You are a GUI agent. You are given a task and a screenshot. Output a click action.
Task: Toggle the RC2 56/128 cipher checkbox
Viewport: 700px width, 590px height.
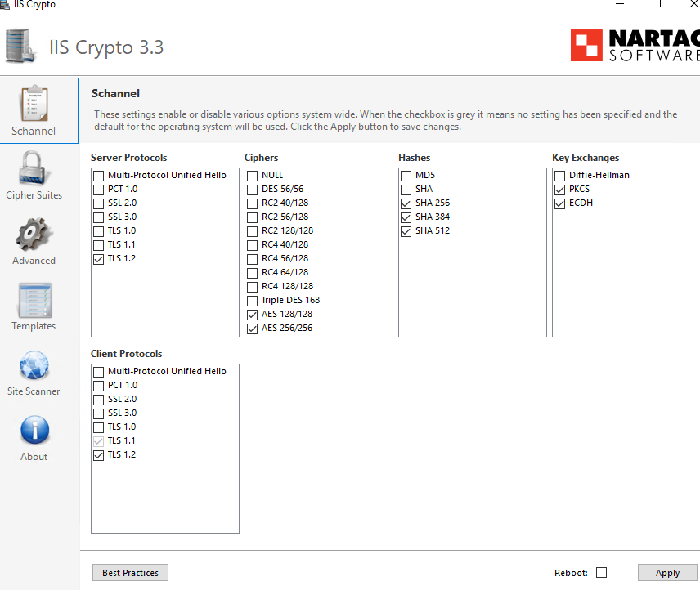252,217
